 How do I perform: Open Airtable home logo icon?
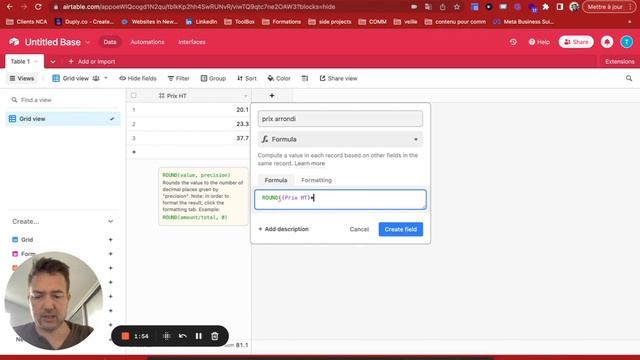(14, 42)
